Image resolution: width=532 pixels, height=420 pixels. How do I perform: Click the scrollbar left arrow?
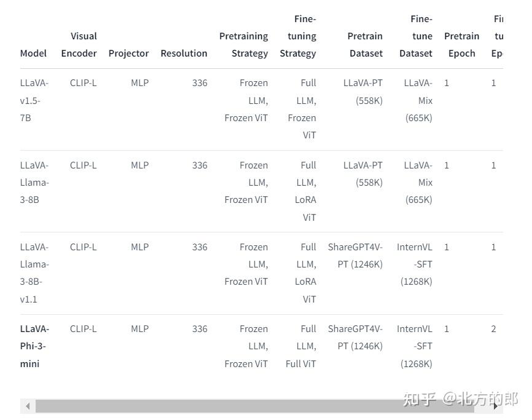pyautogui.click(x=28, y=406)
